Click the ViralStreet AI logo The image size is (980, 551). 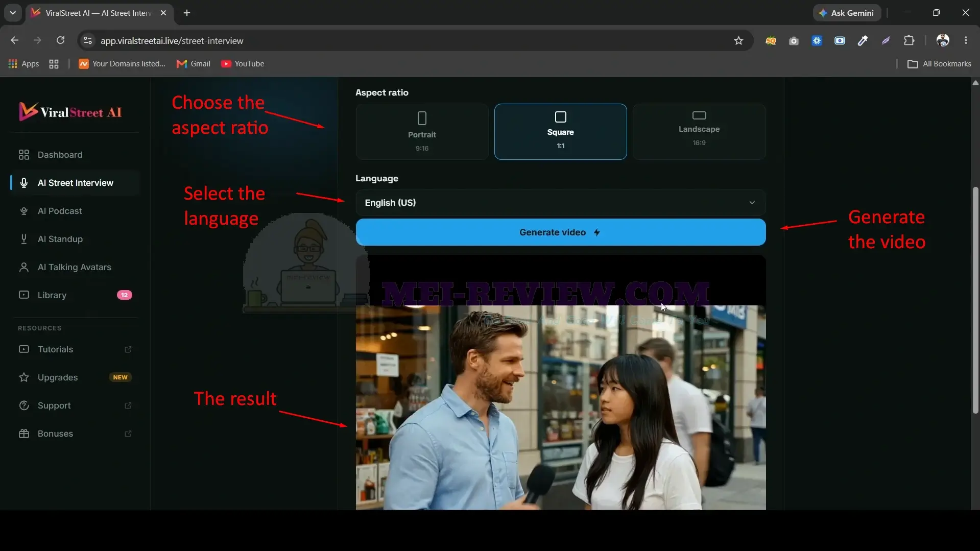coord(70,111)
